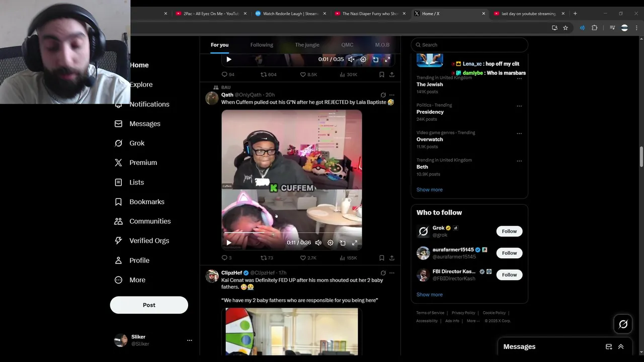This screenshot has height=362, width=644.
Task: Expand the Messages drawer
Action: coord(621,346)
